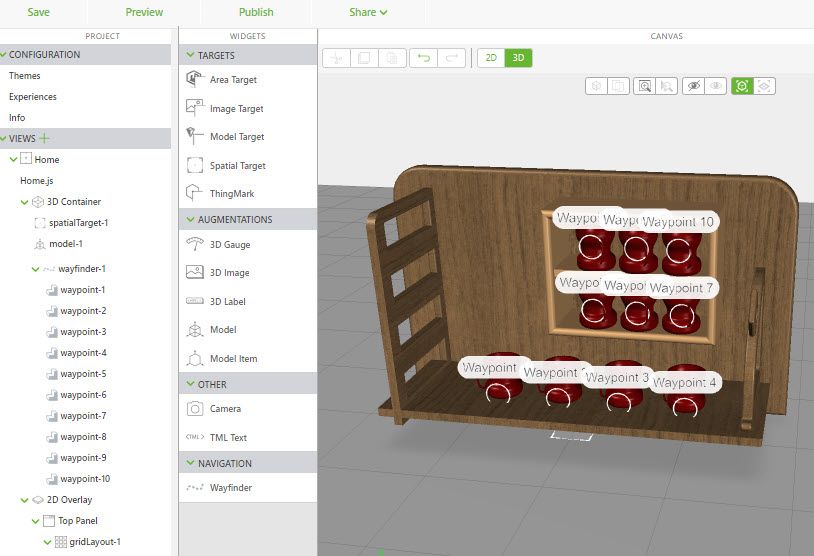Open the Share dropdown menu
Viewport: 814px width, 556px height.
(368, 12)
